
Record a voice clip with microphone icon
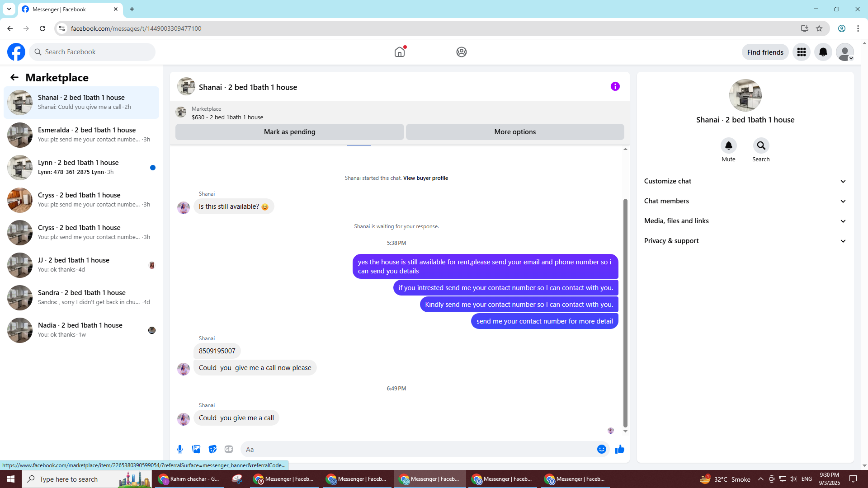tap(180, 449)
